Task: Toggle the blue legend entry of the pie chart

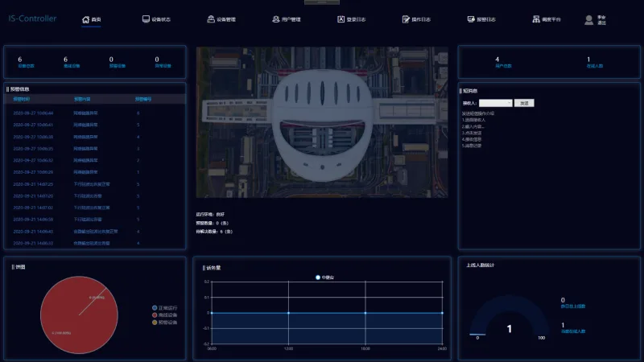Action: coord(165,308)
